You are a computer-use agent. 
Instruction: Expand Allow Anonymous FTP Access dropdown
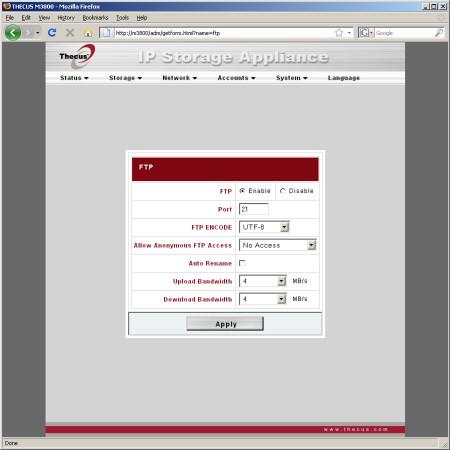pos(277,245)
